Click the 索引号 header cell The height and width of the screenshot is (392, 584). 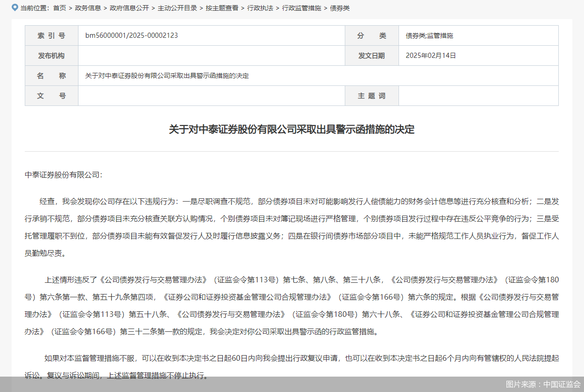pos(51,35)
